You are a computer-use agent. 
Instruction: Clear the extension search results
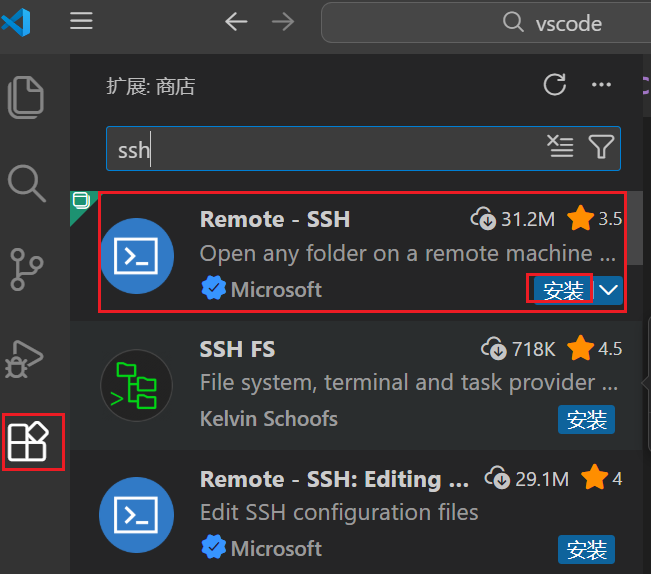coord(560,147)
